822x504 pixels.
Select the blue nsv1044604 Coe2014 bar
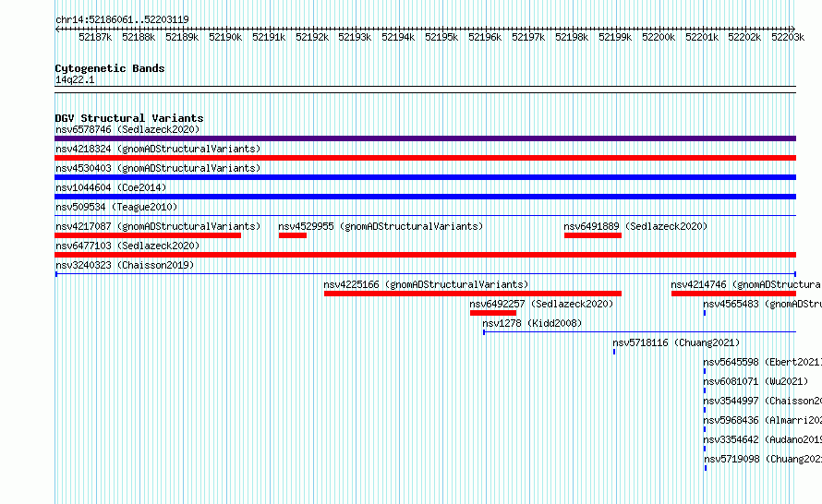tap(425, 197)
